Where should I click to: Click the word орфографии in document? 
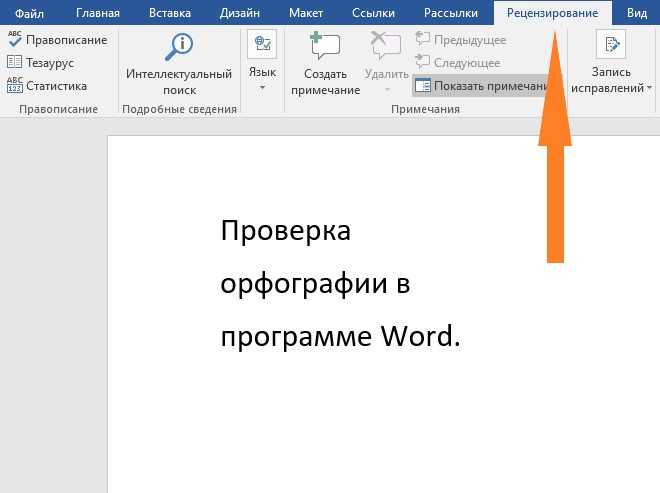click(304, 284)
